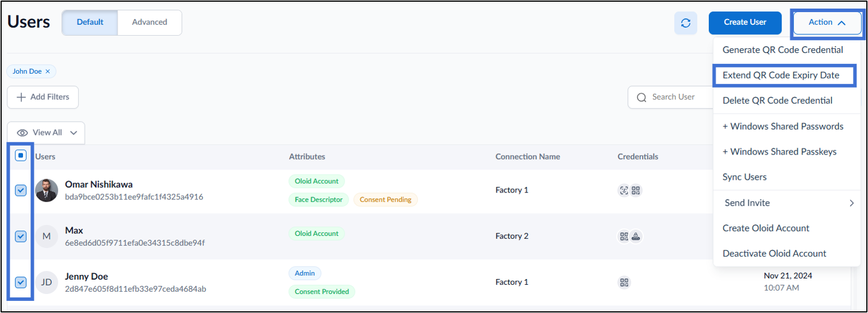Click the refresh users icon
Viewport: 868px width, 313px height.
point(685,23)
